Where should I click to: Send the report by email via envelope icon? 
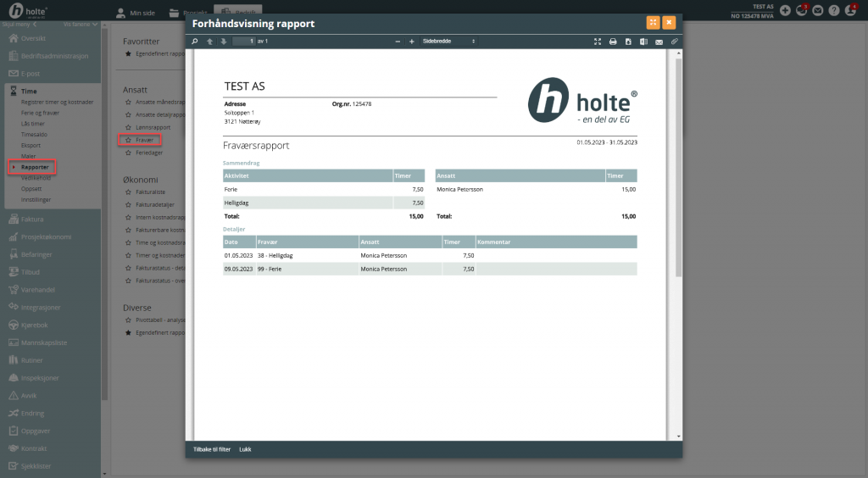click(659, 42)
